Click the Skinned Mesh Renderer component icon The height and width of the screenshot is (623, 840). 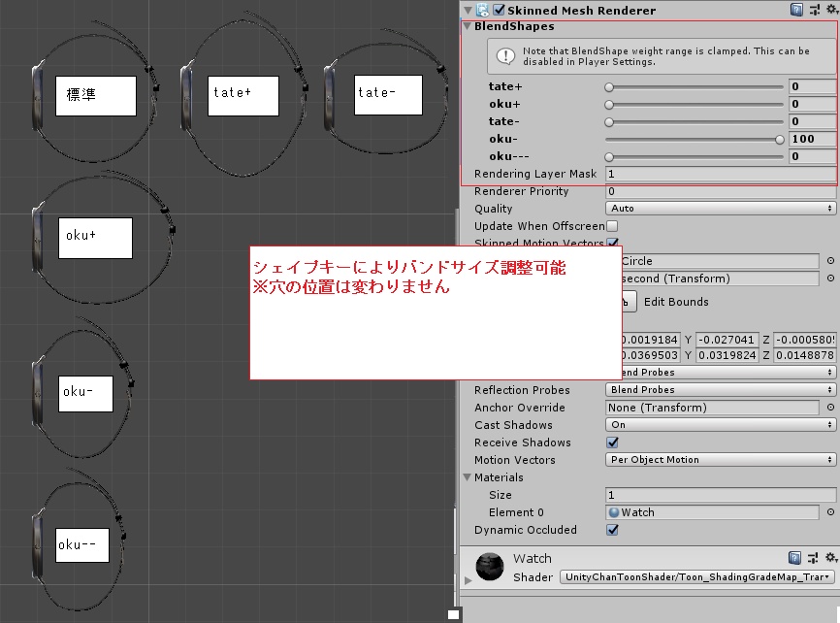482,10
